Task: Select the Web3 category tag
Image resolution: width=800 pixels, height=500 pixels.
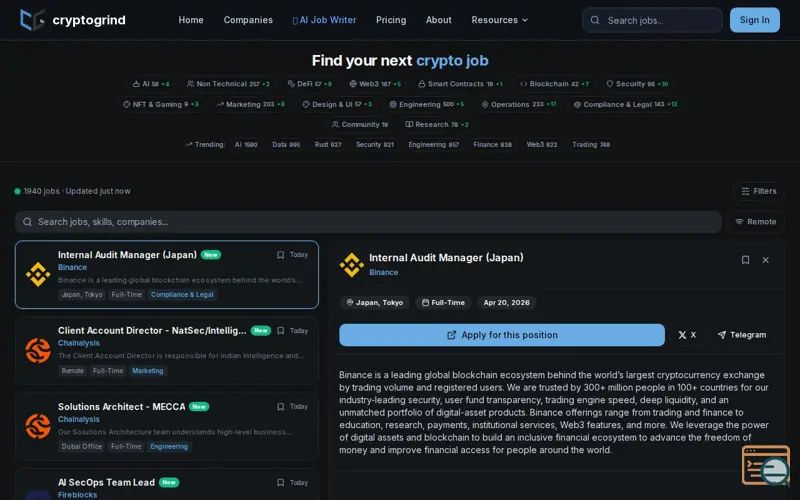Action: tap(375, 84)
